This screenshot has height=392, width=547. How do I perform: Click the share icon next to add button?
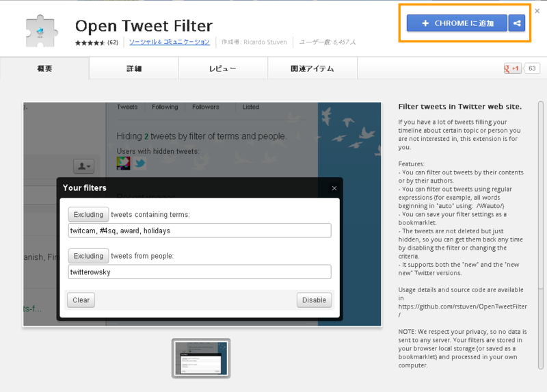click(x=517, y=23)
